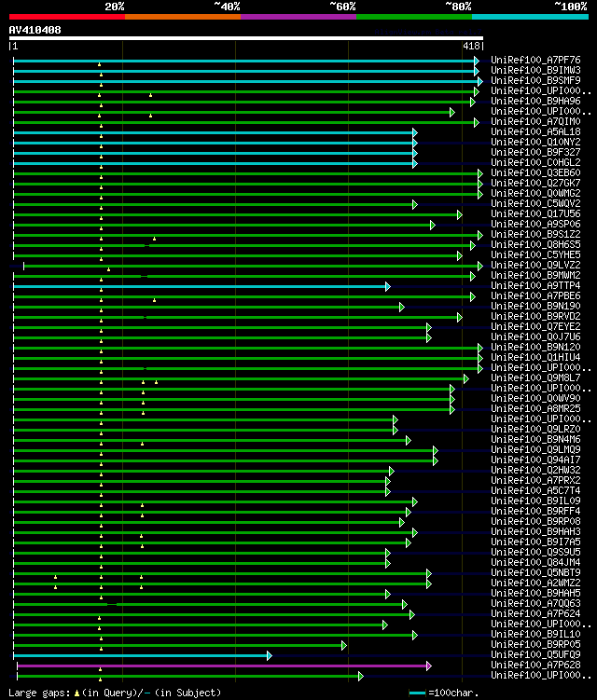Viewport: 597px width, 700px height.
Task: Click the cyan alignment bar for UniRef100_A9TTP4
Action: pyautogui.click(x=200, y=286)
